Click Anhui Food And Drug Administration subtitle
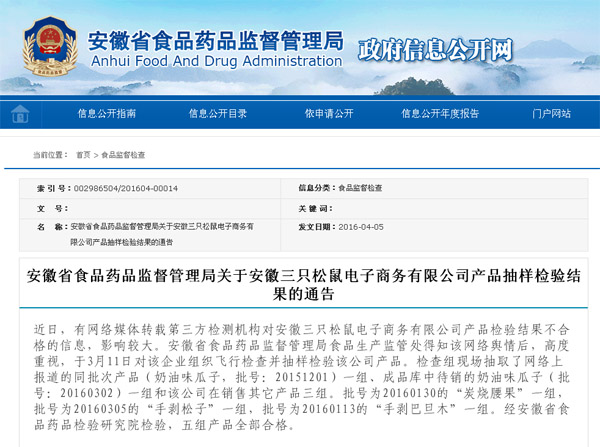The width and height of the screenshot is (600, 447). pyautogui.click(x=217, y=61)
